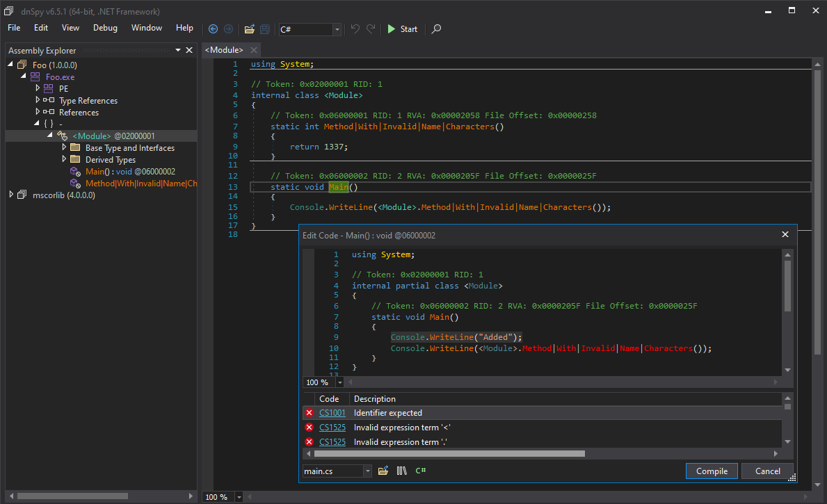Collapse the Foo (1.0.0.0) assembly node

point(11,65)
